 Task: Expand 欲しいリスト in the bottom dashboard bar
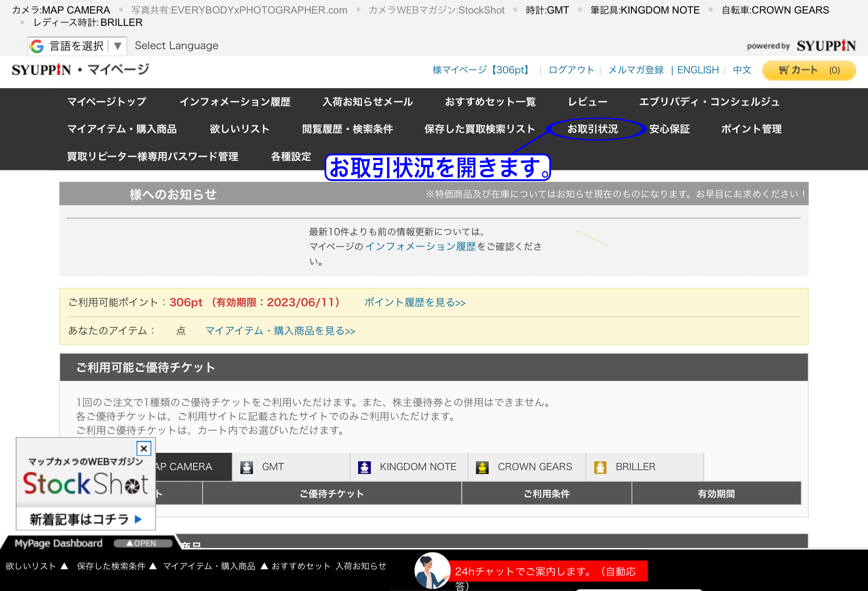click(37, 566)
